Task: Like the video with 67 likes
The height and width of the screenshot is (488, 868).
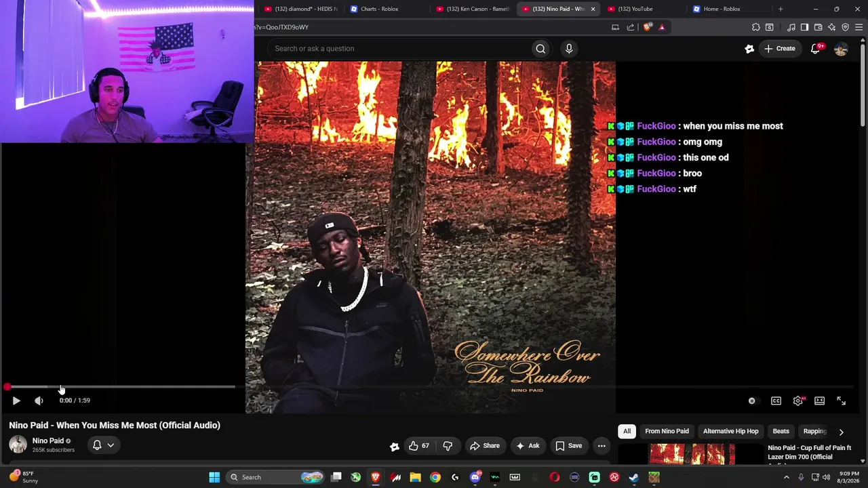Action: 418,446
